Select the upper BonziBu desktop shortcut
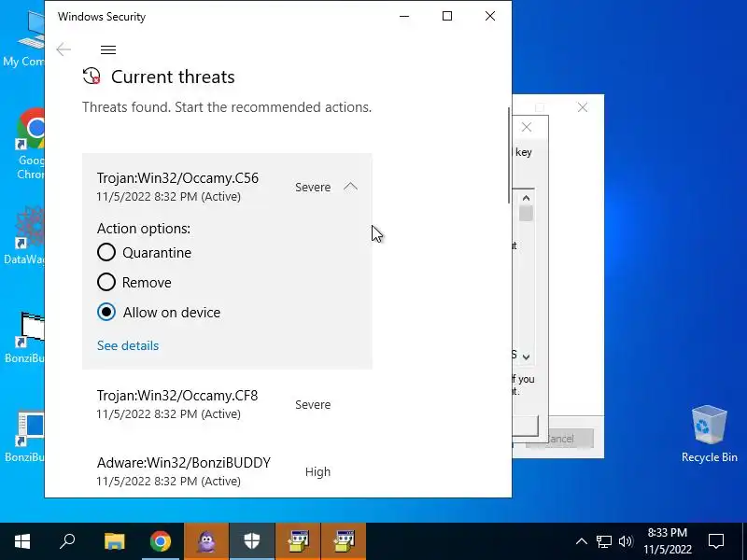 (x=25, y=337)
